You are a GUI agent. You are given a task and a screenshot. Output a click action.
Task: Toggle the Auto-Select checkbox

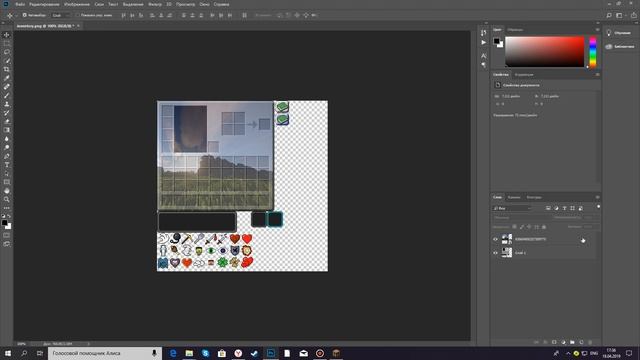[x=24, y=15]
